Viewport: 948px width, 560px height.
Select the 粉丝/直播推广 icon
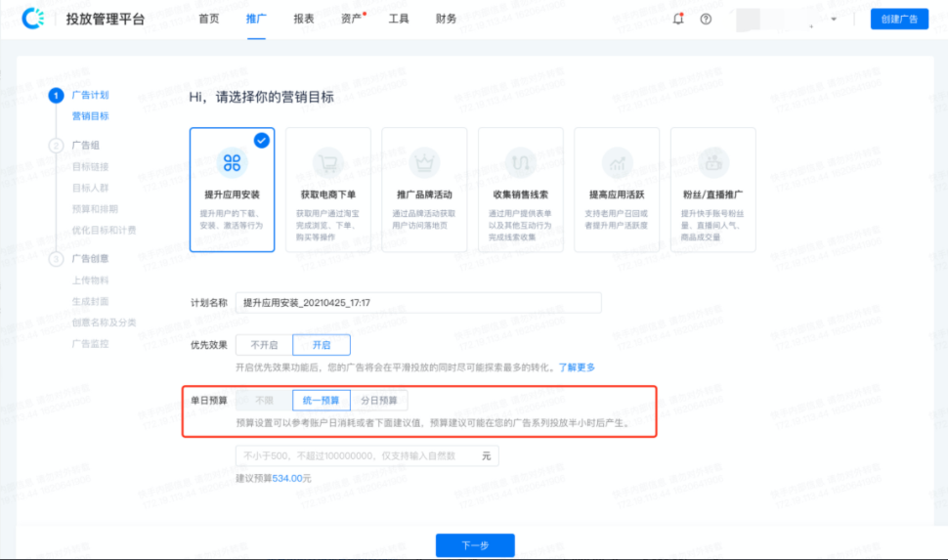[713, 162]
